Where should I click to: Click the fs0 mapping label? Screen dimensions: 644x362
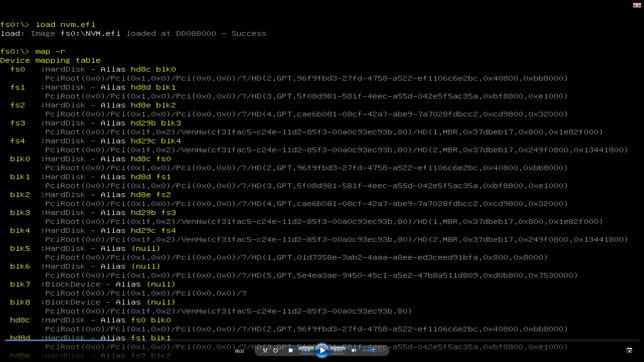coord(17,69)
